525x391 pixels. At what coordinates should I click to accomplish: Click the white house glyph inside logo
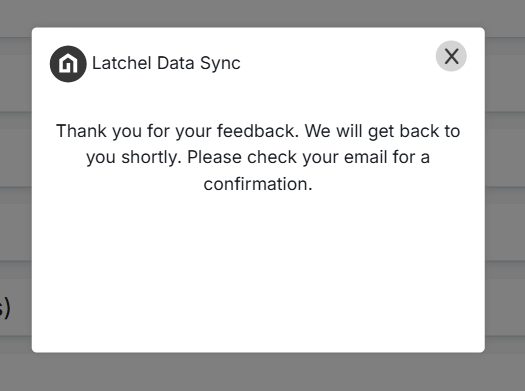point(68,63)
